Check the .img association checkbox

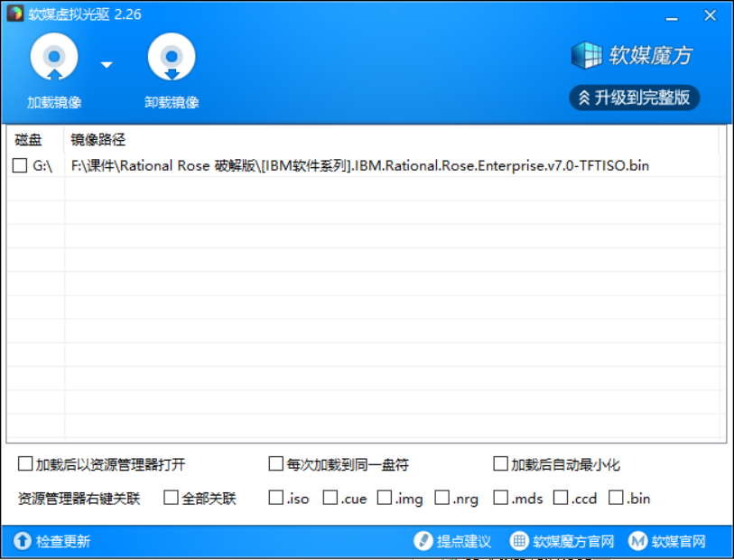[385, 498]
